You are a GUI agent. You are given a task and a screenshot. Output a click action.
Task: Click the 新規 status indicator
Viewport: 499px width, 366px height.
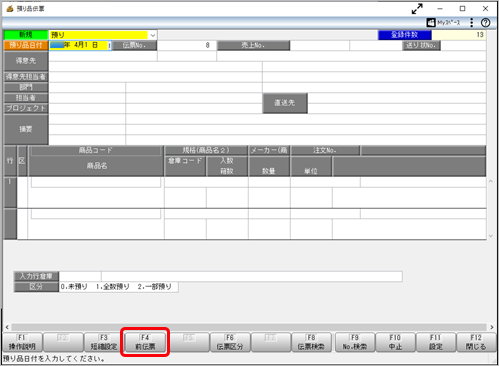pyautogui.click(x=26, y=35)
